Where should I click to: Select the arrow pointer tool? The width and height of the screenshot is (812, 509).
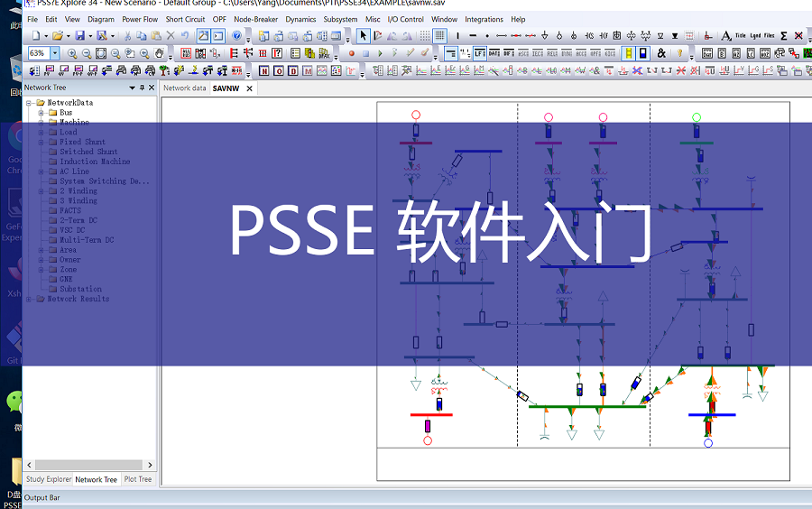click(x=363, y=35)
